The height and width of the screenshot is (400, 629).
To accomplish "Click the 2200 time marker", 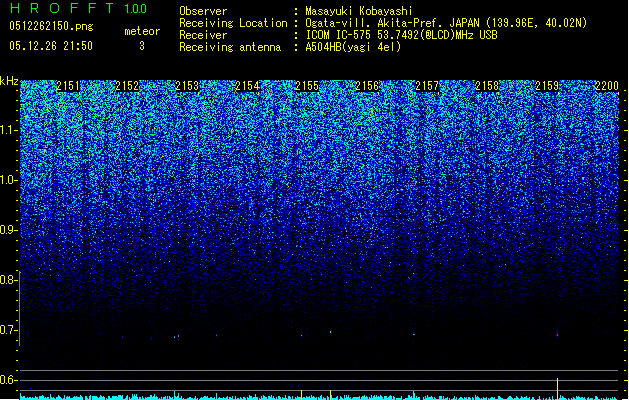I will (x=607, y=86).
